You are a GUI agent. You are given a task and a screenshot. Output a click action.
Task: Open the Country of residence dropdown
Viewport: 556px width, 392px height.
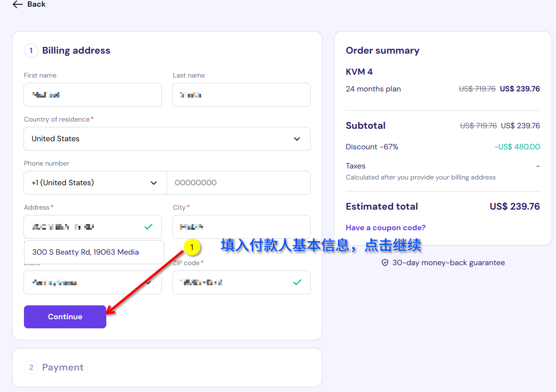tap(167, 139)
